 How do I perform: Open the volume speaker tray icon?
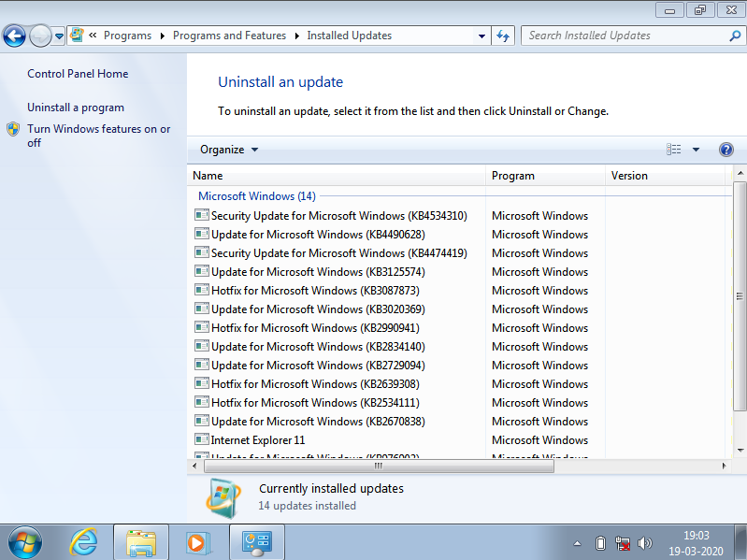coord(645,543)
